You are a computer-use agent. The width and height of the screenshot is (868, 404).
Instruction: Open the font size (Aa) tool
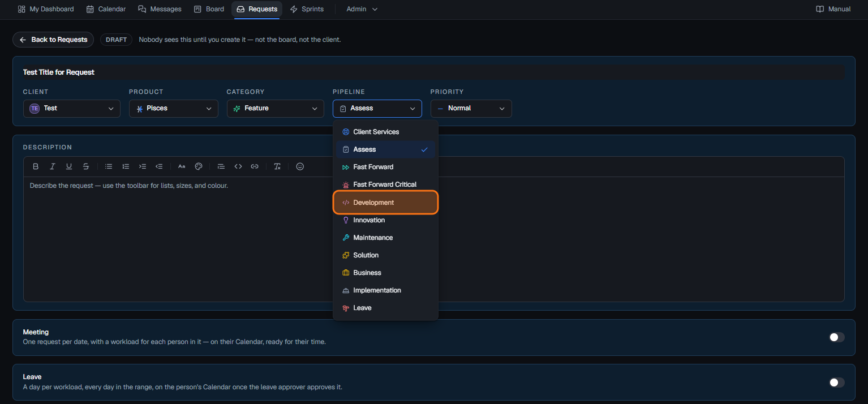(182, 166)
